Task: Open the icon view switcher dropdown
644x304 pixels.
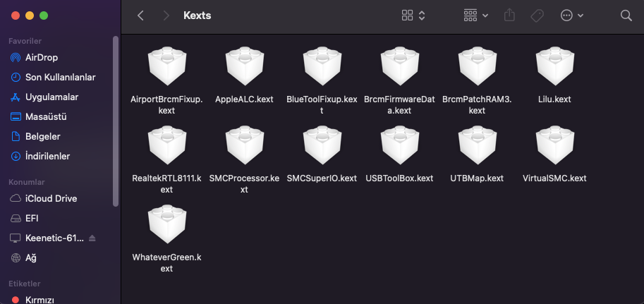Action: 413,16
